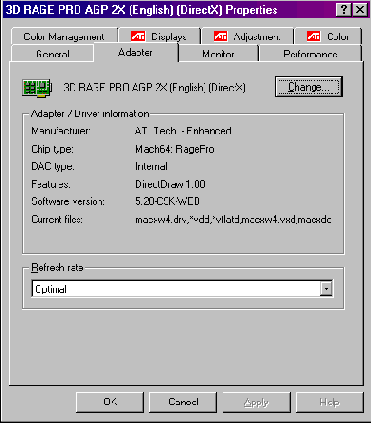Image resolution: width=371 pixels, height=423 pixels.
Task: Click the Change... button
Action: [309, 87]
